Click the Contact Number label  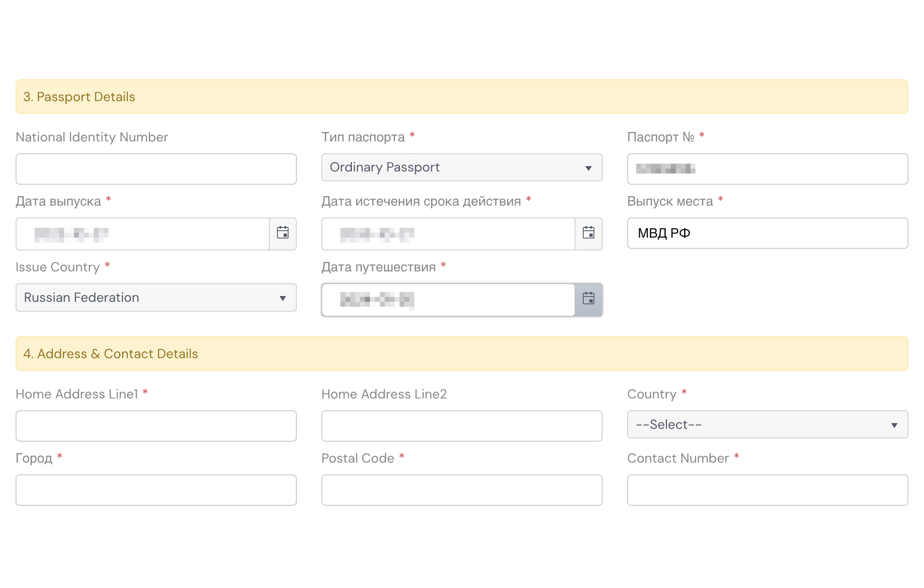(x=678, y=458)
